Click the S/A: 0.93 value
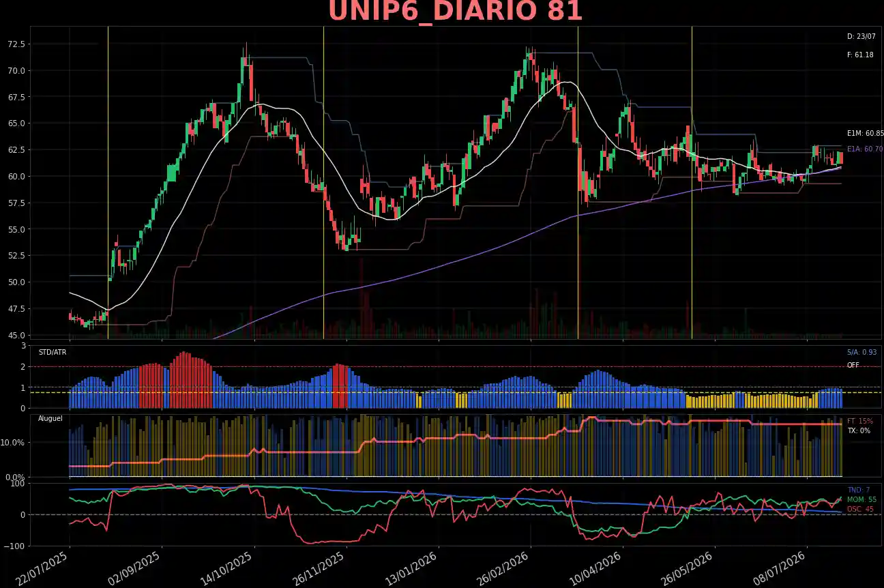The image size is (884, 588). [x=861, y=352]
